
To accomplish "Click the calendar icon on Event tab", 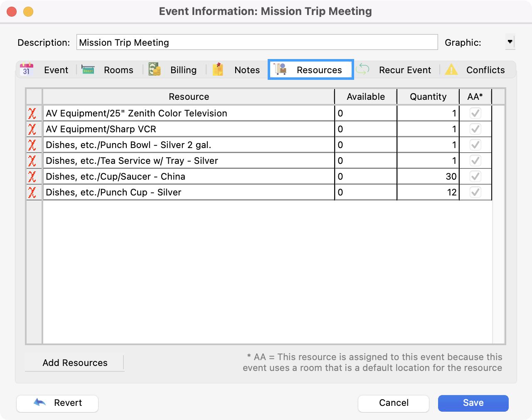I will tap(27, 69).
